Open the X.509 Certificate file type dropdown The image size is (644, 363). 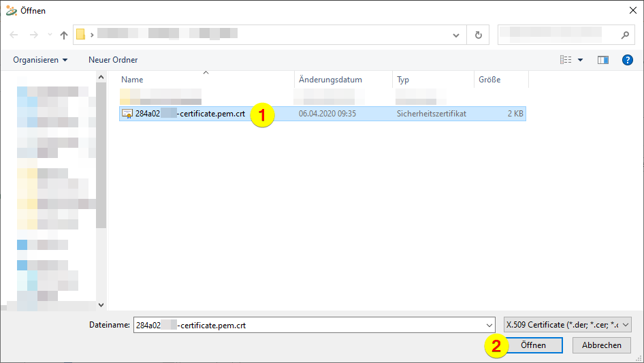pyautogui.click(x=567, y=325)
